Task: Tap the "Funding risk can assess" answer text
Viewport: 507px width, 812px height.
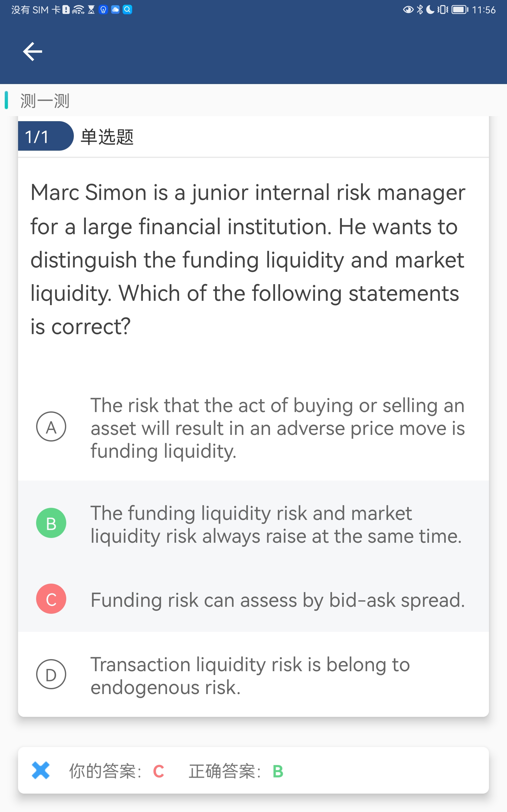Action: [278, 600]
